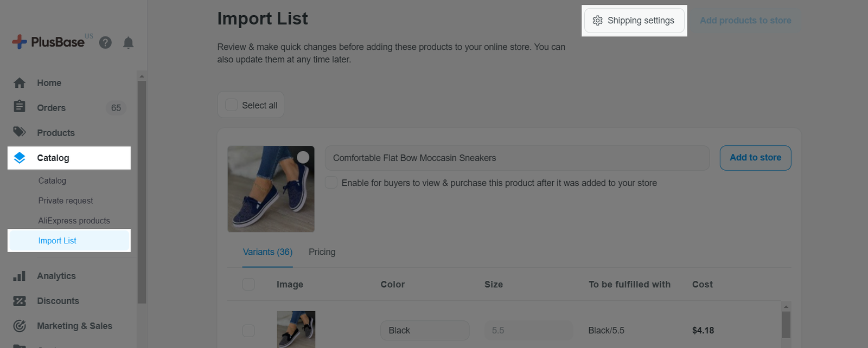Open Products in sidebar
This screenshot has width=868, height=348.
coord(56,133)
